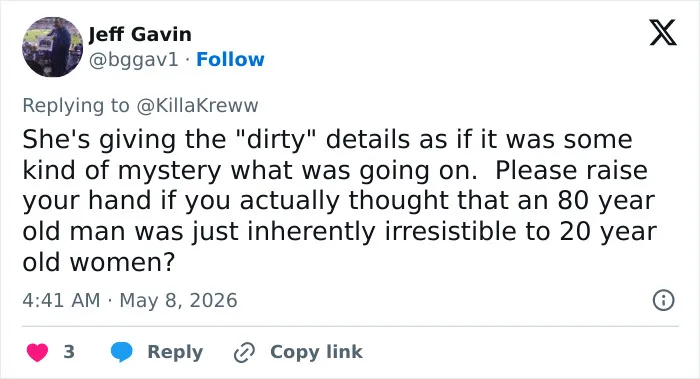
Task: Visit the @bggav1 handle
Action: click(x=133, y=59)
